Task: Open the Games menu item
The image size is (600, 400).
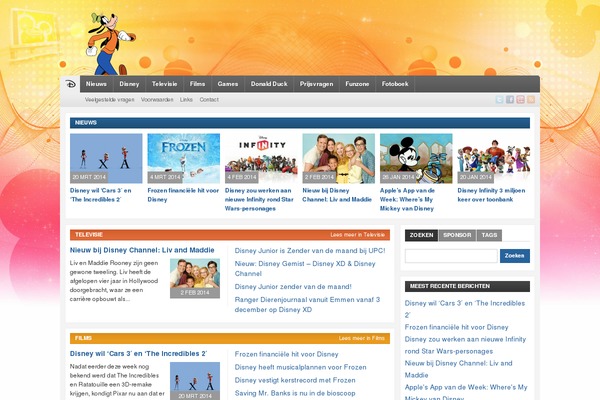Action: click(x=228, y=84)
